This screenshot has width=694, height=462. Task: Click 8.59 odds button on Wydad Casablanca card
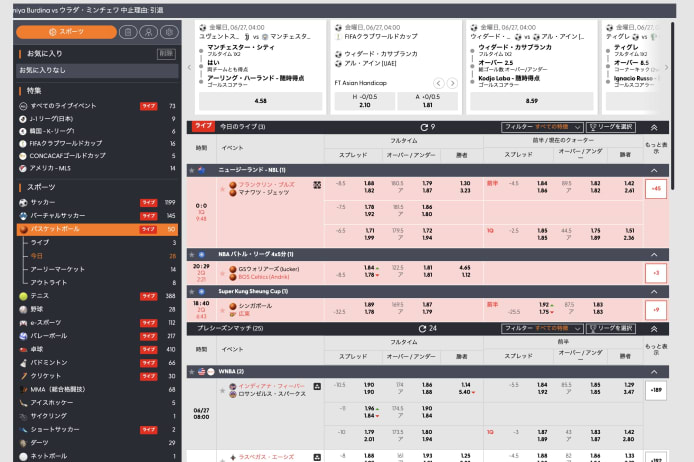tap(532, 101)
